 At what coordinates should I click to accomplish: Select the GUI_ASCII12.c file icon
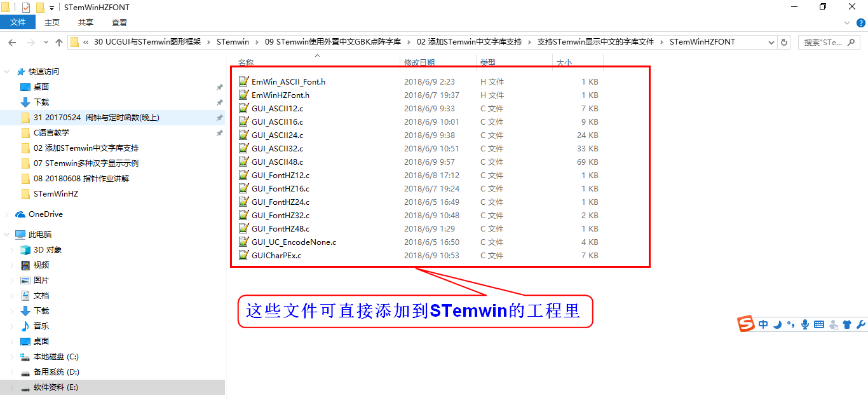[x=243, y=108]
